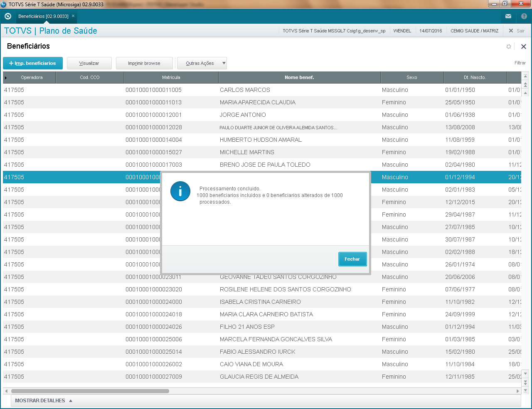Screen dimensions: 532x409
Task: Select the row MICHELLE MARTINS
Action: coord(262,152)
